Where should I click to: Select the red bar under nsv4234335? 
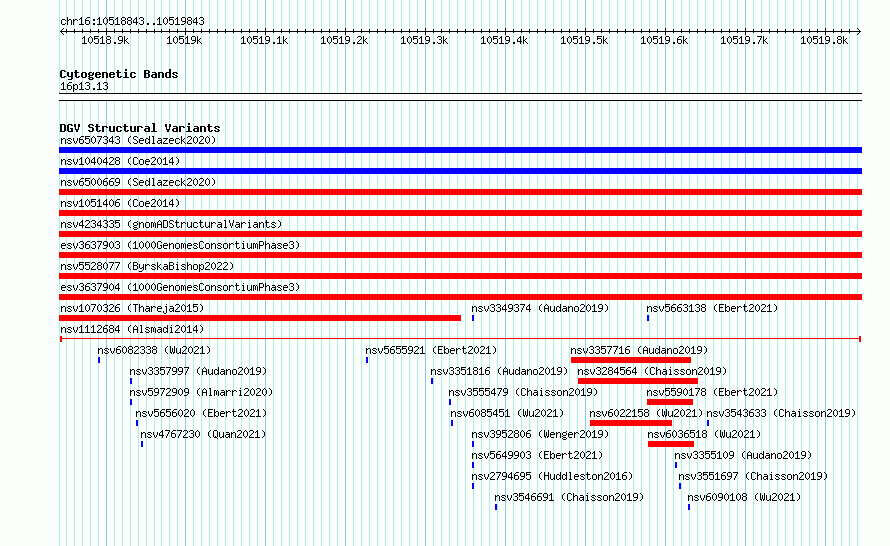460,234
